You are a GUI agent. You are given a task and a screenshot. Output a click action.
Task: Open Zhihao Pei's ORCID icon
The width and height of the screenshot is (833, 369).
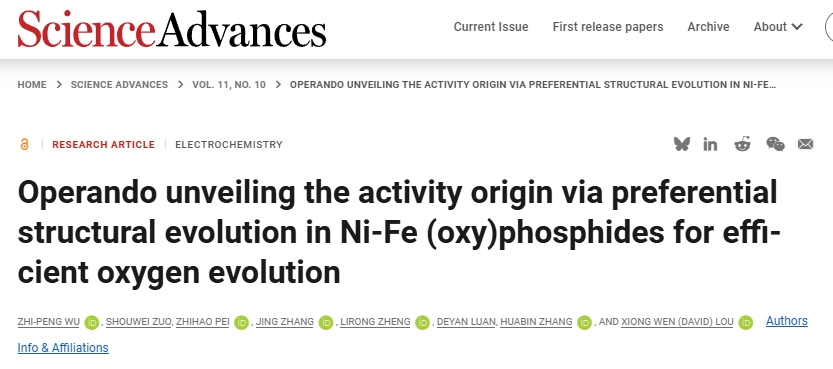(241, 322)
